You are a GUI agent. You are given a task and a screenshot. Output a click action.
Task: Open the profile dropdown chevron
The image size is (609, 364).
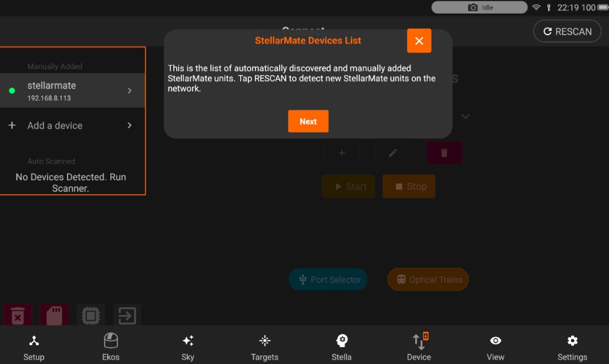tap(465, 116)
